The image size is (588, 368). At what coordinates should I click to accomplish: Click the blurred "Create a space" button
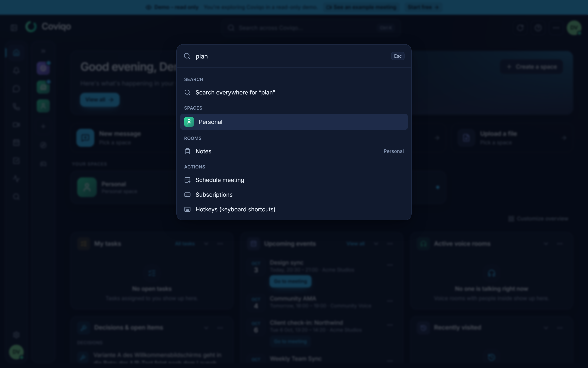(x=532, y=67)
